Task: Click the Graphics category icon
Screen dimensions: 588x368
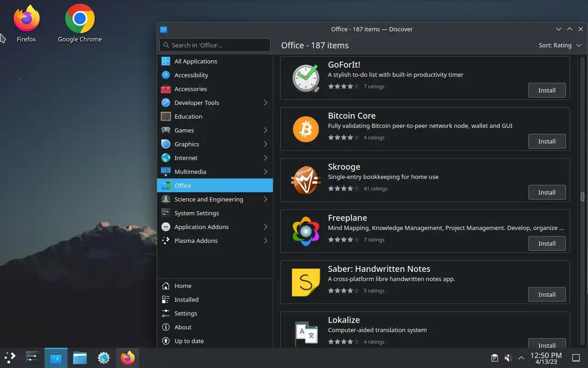Action: [x=166, y=144]
